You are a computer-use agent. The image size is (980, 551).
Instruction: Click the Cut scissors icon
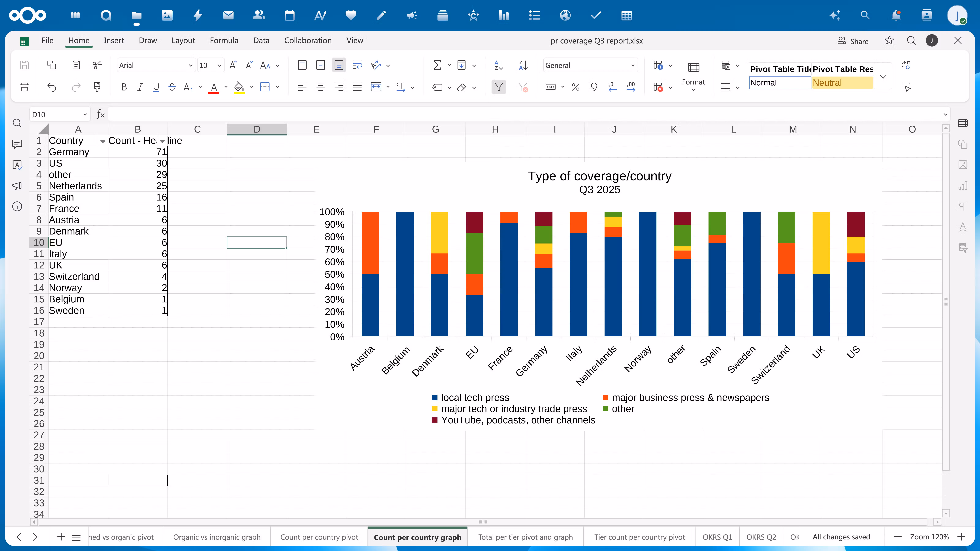pos(97,65)
